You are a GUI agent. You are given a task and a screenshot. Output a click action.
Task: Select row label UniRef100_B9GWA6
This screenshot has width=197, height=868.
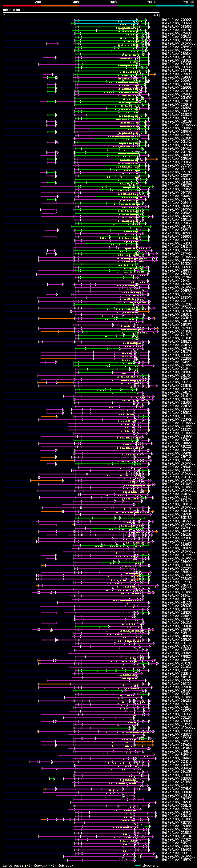click(x=177, y=128)
